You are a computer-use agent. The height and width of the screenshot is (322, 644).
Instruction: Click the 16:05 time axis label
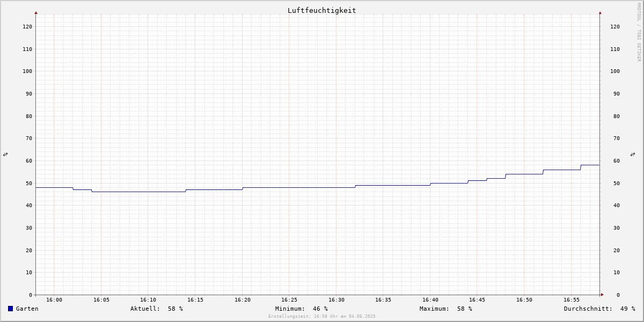(101, 300)
